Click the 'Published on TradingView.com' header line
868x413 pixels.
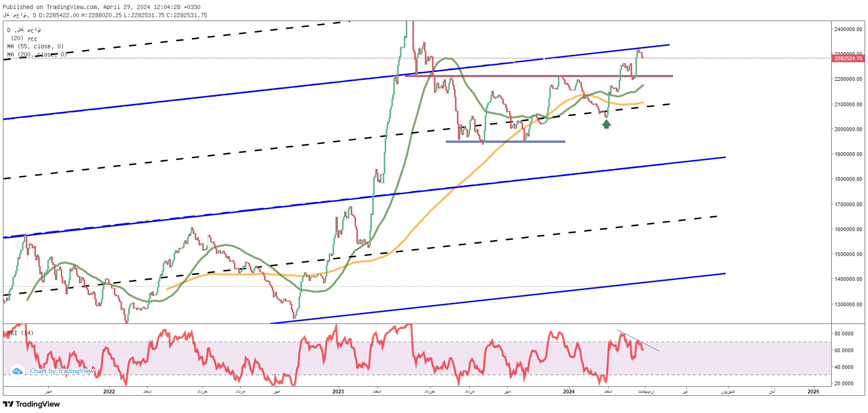pos(101,7)
